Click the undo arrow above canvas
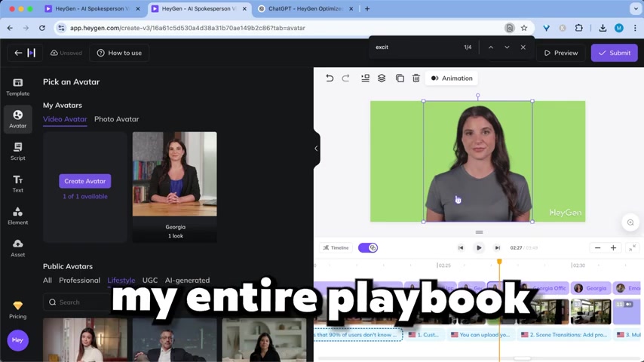 point(330,78)
